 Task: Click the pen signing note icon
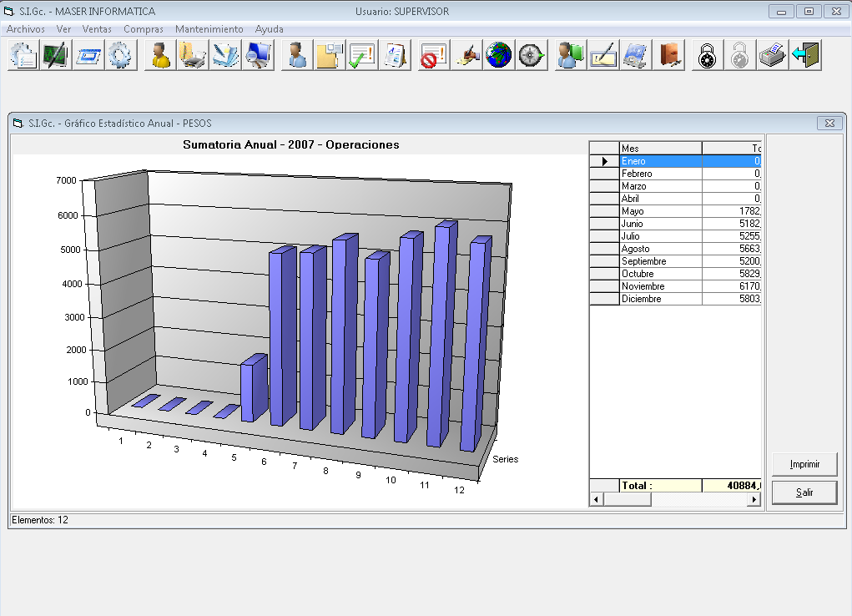pyautogui.click(x=603, y=55)
